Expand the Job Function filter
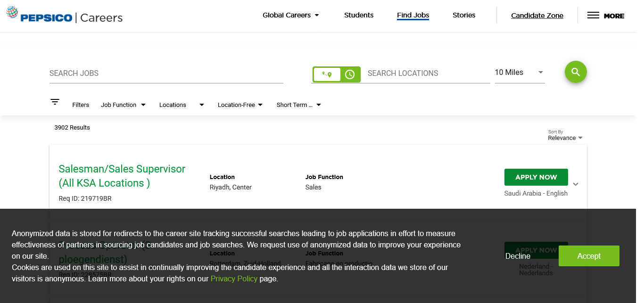 (123, 105)
